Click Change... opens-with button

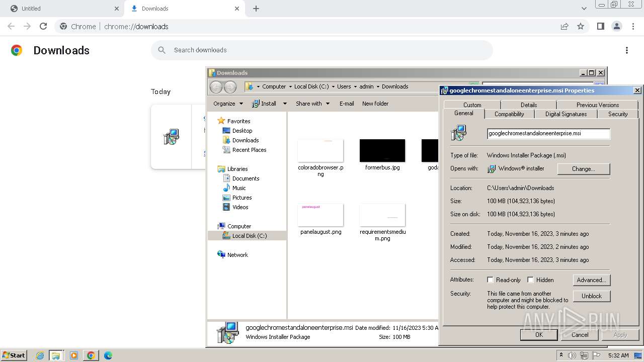pos(583,169)
